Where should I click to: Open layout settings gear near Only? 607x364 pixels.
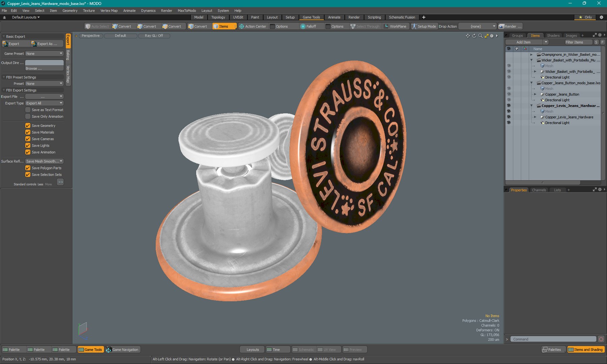click(601, 17)
